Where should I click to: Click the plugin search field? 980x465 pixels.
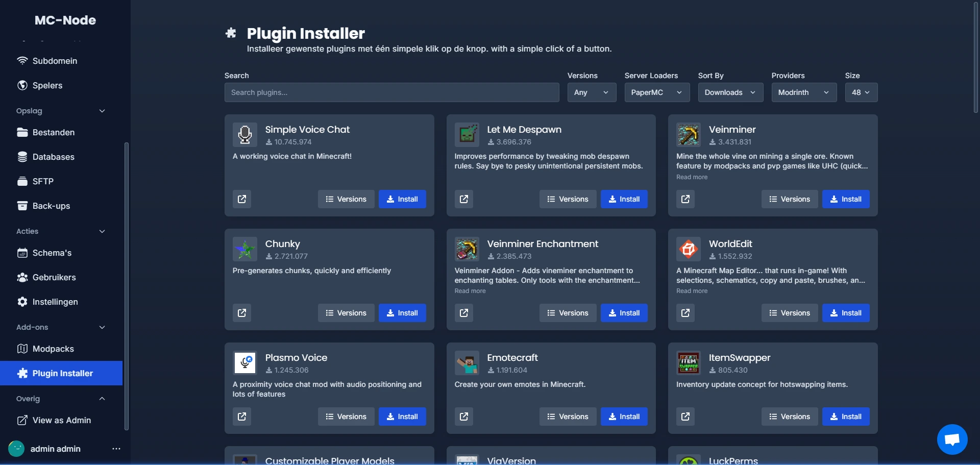pyautogui.click(x=391, y=92)
